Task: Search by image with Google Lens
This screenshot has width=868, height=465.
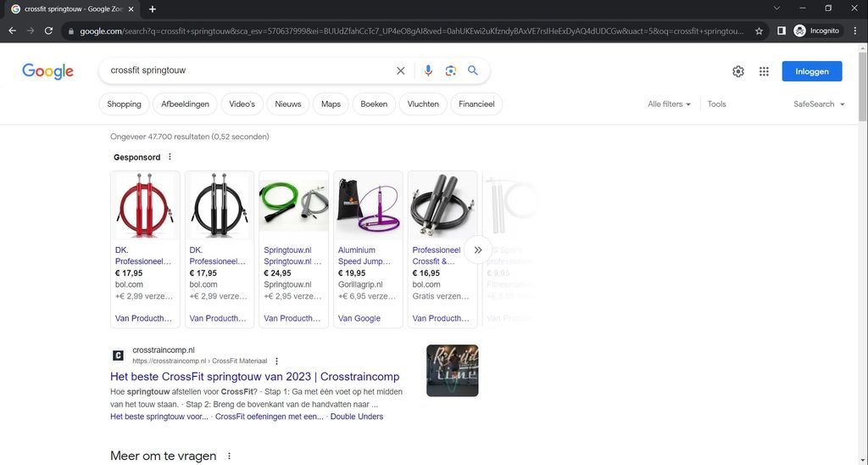Action: click(451, 71)
